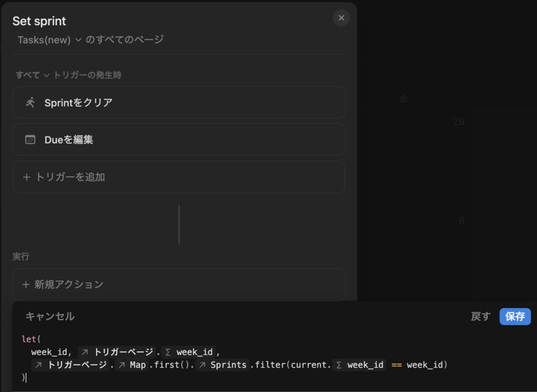This screenshot has width=537, height=392.
Task: Click day 6 in the background calendar
Action: [x=462, y=221]
